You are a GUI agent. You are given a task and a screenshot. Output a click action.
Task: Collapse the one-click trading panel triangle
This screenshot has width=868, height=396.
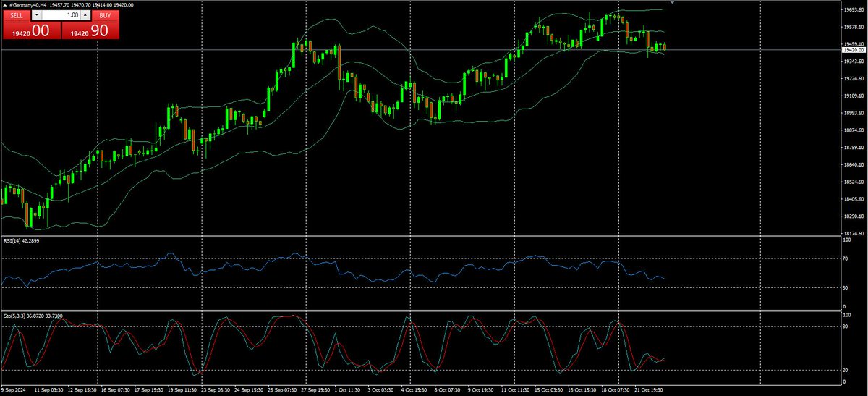(4, 5)
